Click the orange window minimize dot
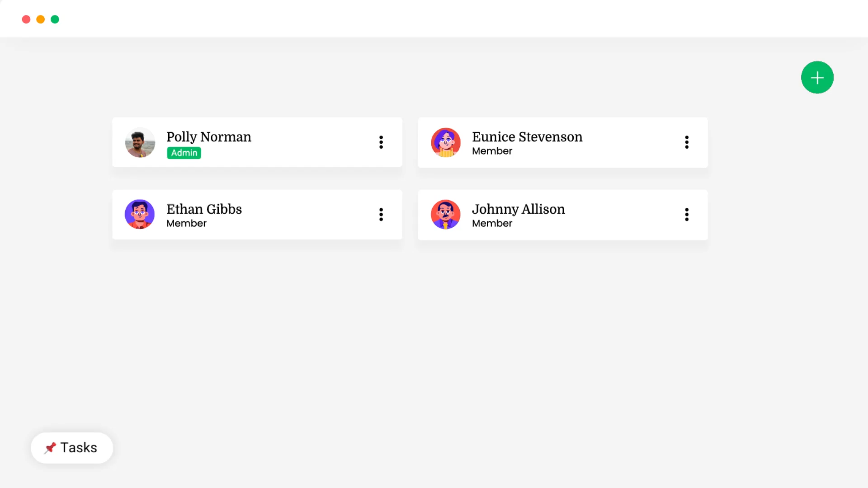 (41, 19)
